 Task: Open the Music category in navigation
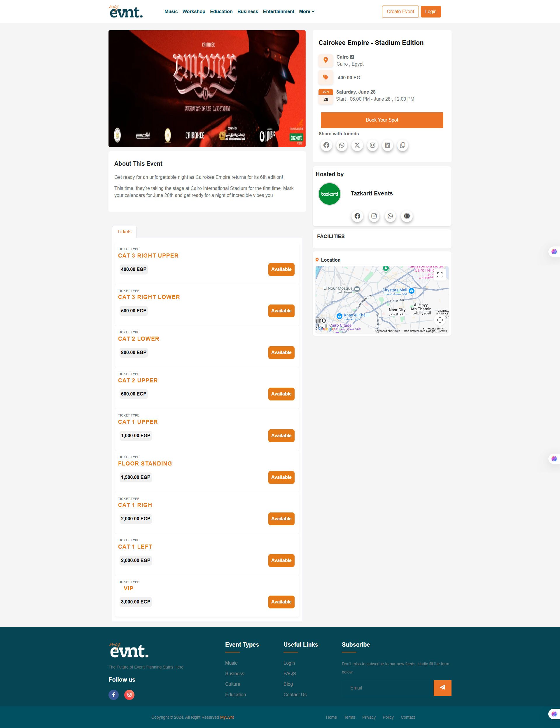point(171,12)
